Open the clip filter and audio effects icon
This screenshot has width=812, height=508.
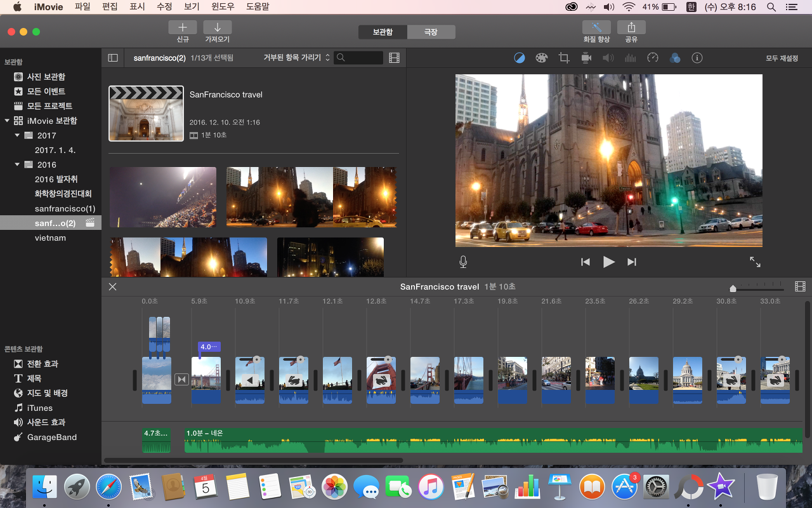(675, 58)
